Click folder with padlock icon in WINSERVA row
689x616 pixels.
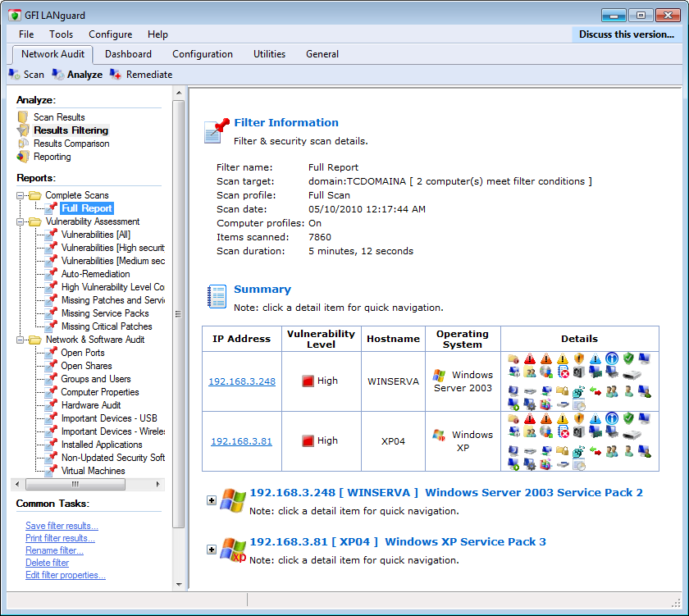click(563, 390)
